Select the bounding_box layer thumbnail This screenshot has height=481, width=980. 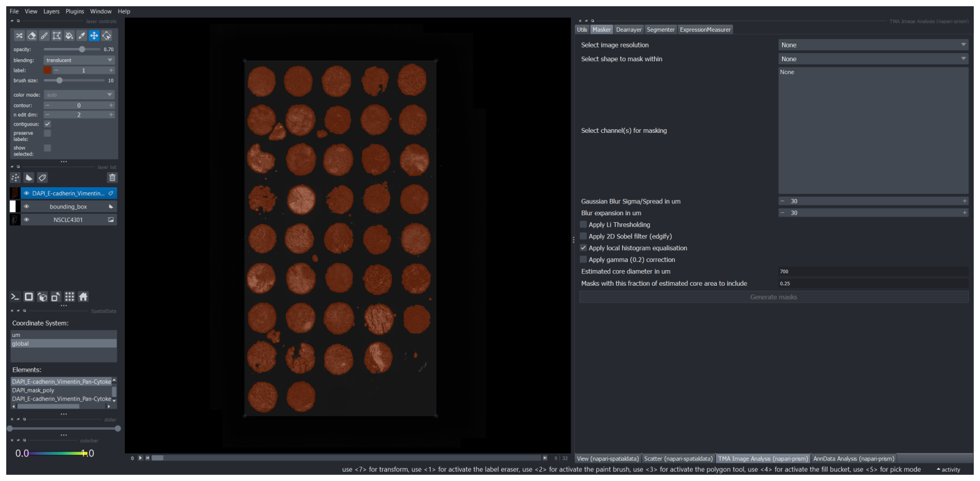(15, 206)
